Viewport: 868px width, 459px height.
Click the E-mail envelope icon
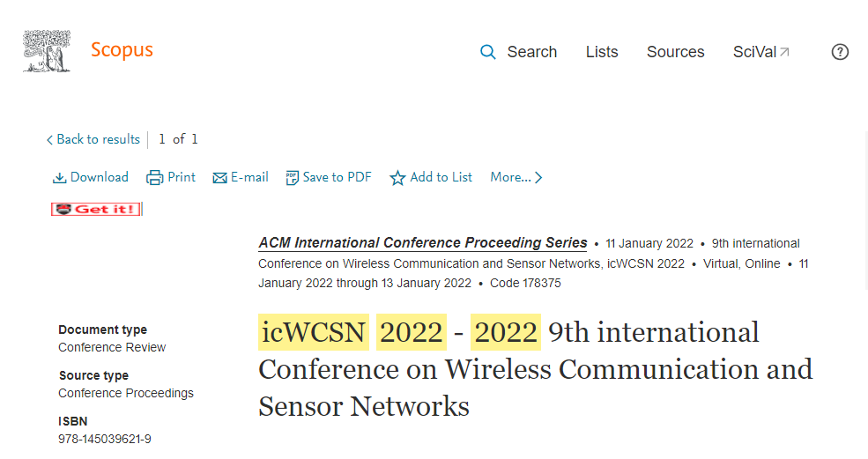point(220,178)
